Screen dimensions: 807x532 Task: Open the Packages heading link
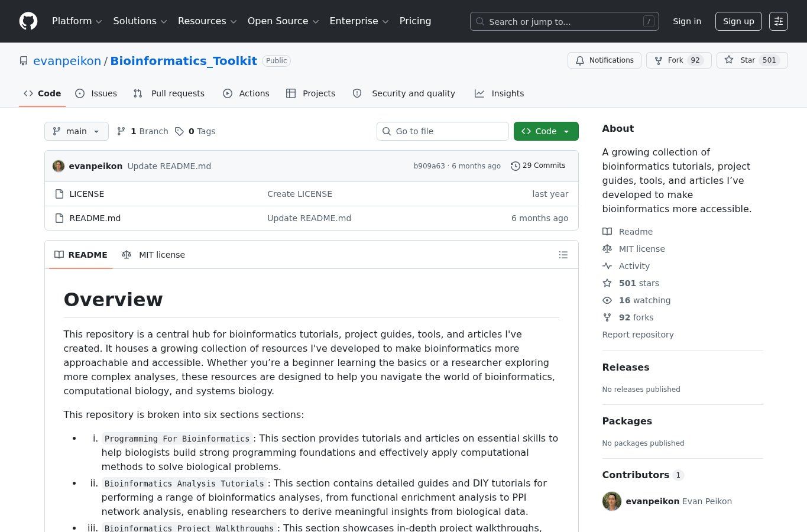(x=627, y=421)
